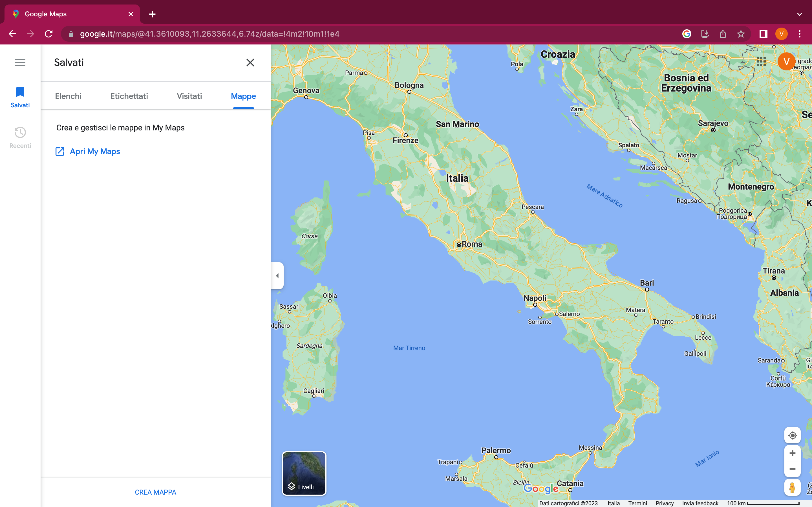
Task: Collapse the side panel arrow
Action: tap(277, 276)
